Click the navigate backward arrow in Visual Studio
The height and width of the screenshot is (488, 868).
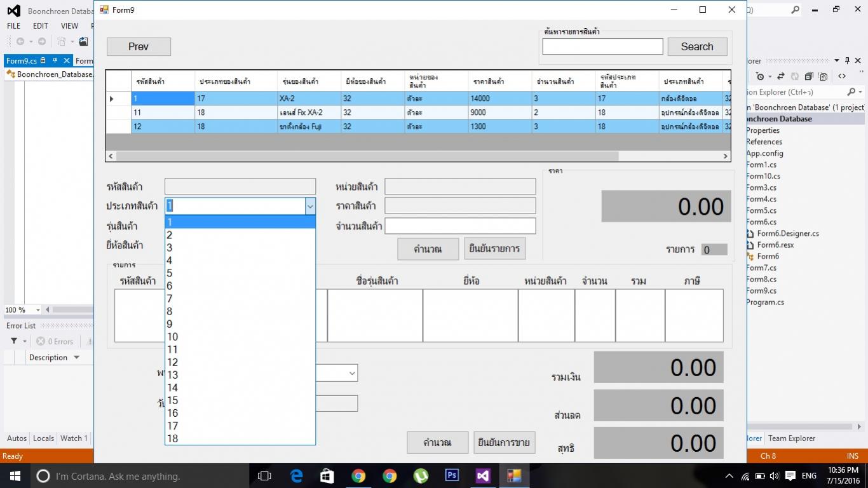(x=20, y=41)
